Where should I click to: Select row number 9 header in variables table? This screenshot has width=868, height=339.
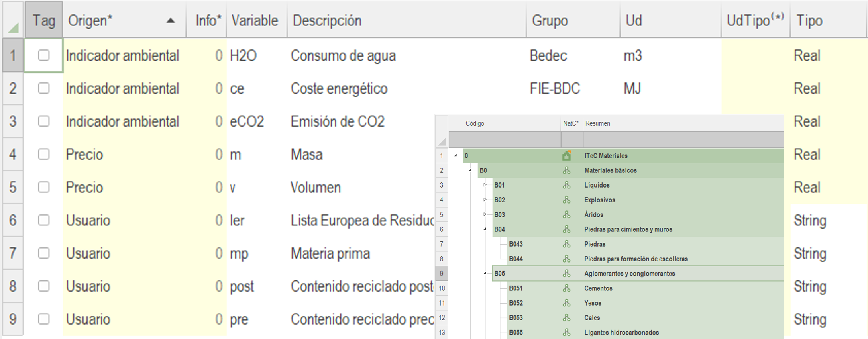[x=13, y=319]
